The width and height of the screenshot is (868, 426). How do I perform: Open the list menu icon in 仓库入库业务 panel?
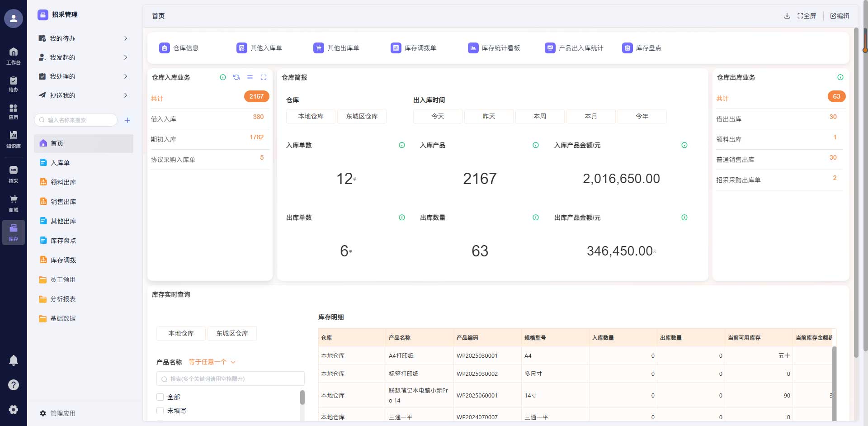coord(250,77)
